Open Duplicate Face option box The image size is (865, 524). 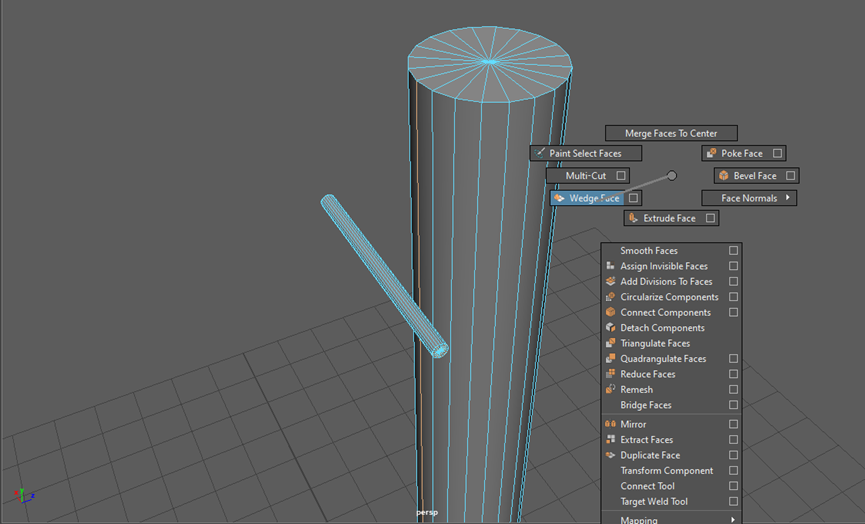coord(733,455)
